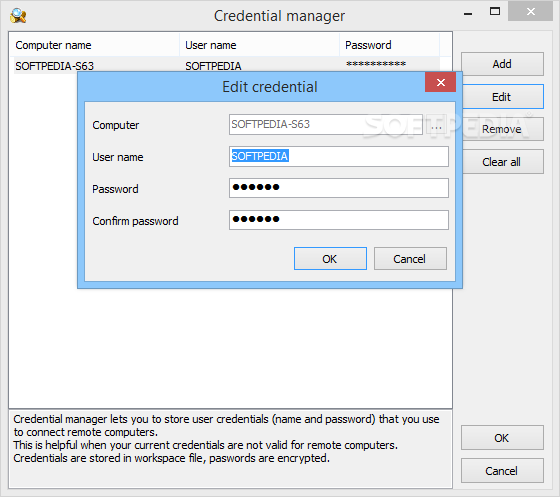Click the Remove button
Image resolution: width=560 pixels, height=497 pixels.
click(x=502, y=129)
